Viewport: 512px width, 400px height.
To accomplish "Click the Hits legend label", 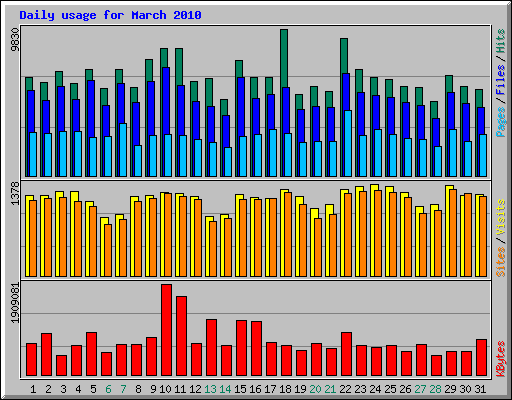I will [x=501, y=41].
